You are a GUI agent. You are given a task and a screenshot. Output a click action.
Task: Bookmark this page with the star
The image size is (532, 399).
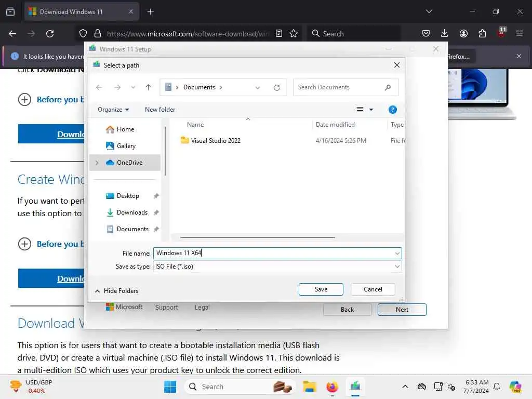(x=294, y=34)
